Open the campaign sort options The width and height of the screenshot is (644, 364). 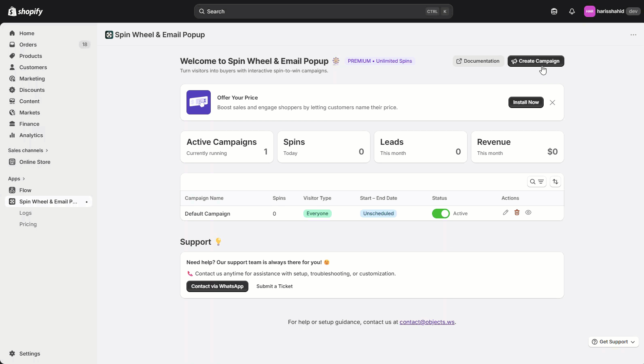pos(555,182)
